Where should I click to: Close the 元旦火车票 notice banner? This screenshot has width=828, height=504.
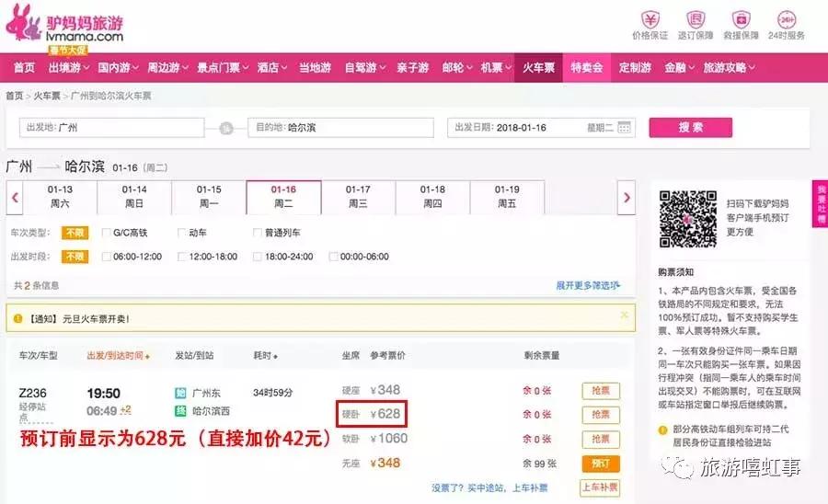click(624, 315)
